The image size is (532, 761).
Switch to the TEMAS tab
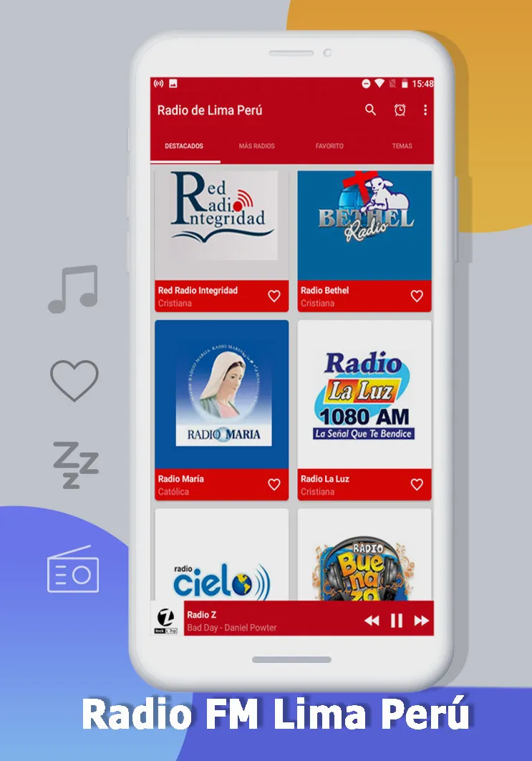402,145
